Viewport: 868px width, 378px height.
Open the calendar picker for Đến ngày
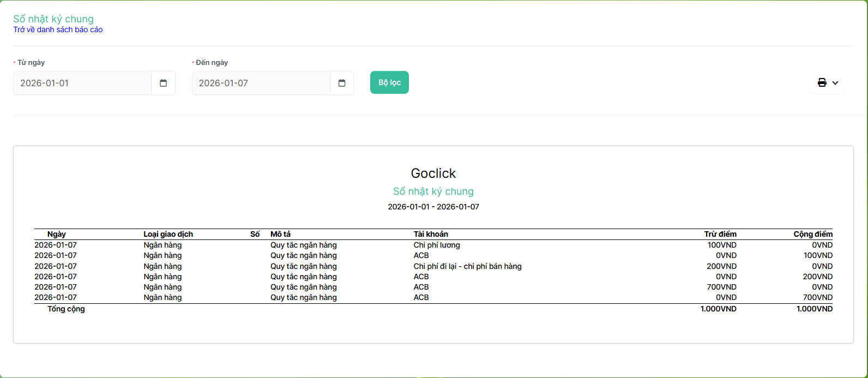coord(342,83)
